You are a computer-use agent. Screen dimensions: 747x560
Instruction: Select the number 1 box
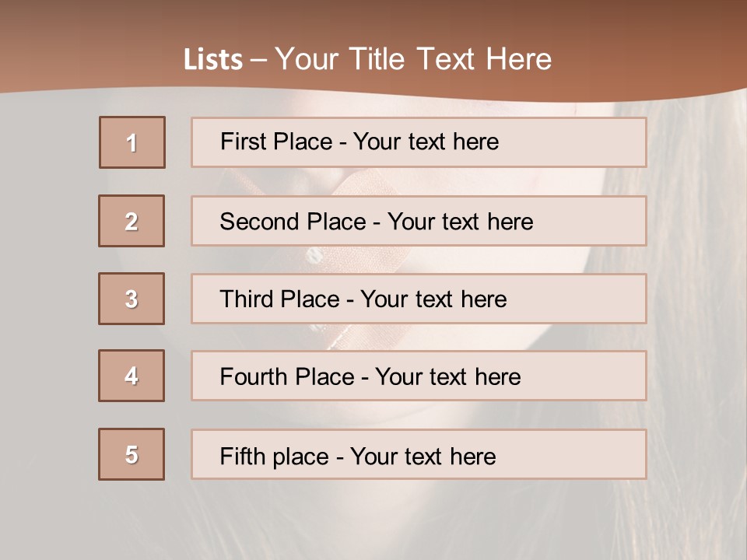click(x=132, y=142)
